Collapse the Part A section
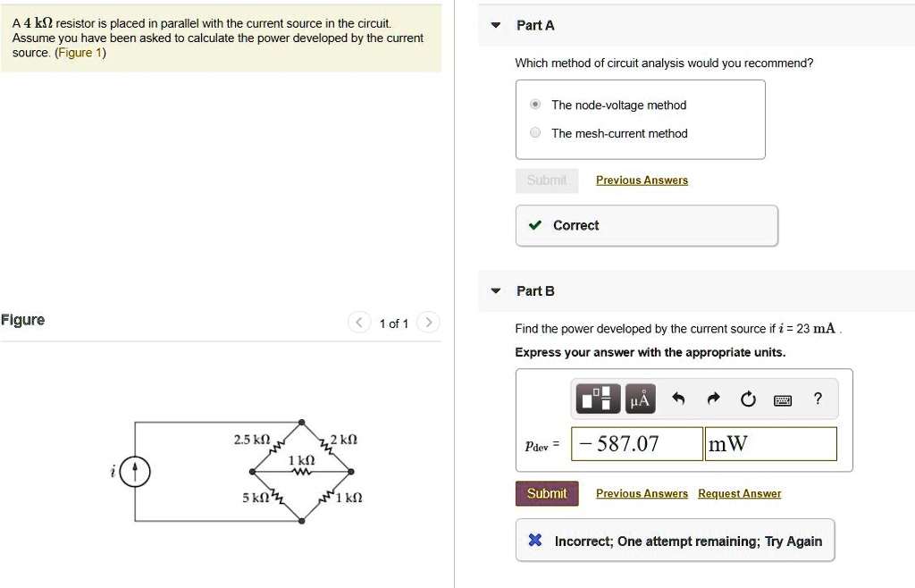The height and width of the screenshot is (588, 915). pos(495,26)
